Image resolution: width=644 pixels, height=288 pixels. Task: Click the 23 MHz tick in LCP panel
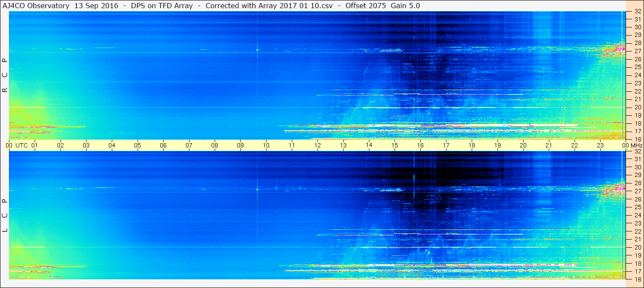pyautogui.click(x=638, y=223)
